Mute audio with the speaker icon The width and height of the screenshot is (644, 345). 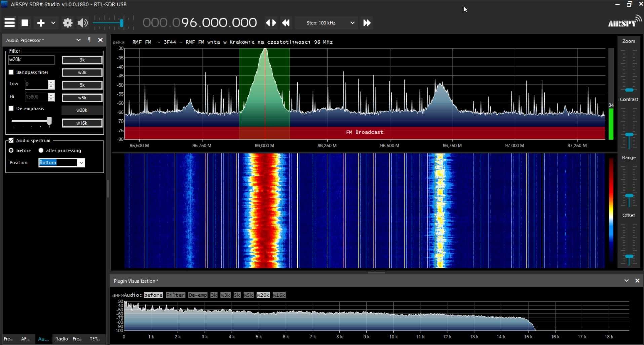point(83,23)
